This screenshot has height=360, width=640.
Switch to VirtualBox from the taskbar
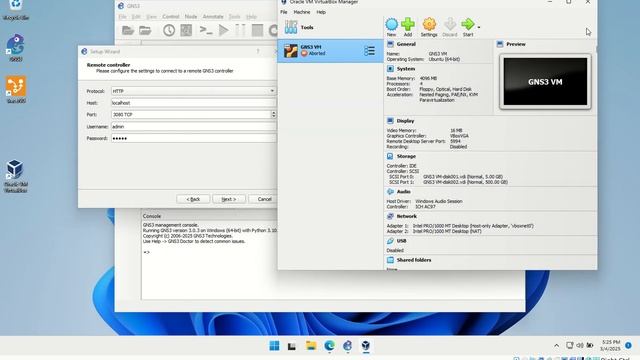pyautogui.click(x=366, y=346)
